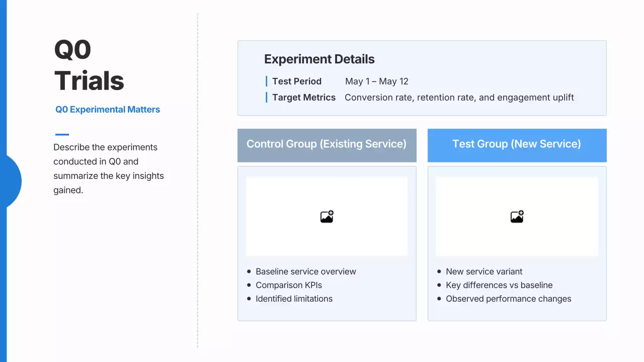
Task: Click the "Test Period" label
Action: click(297, 81)
